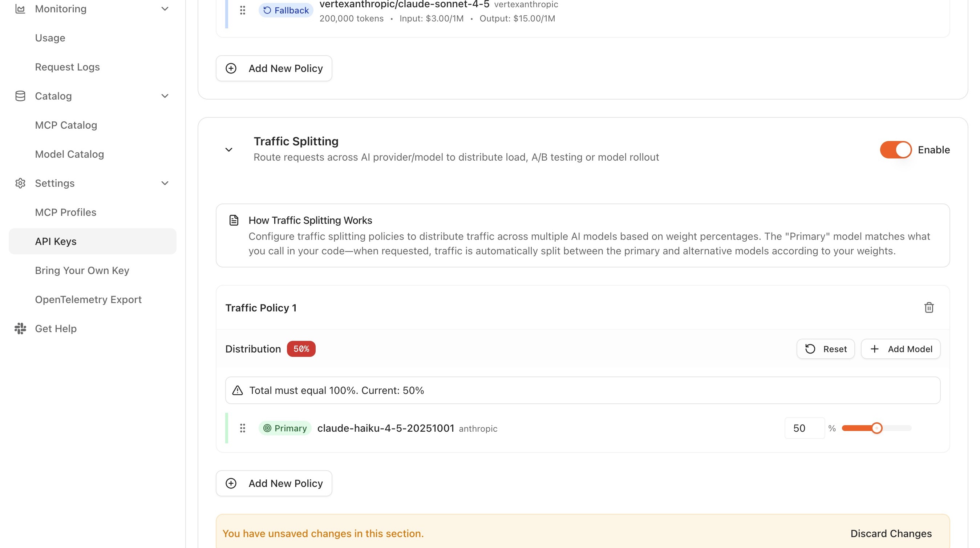
Task: Select the API Keys sidebar item
Action: pos(93,241)
